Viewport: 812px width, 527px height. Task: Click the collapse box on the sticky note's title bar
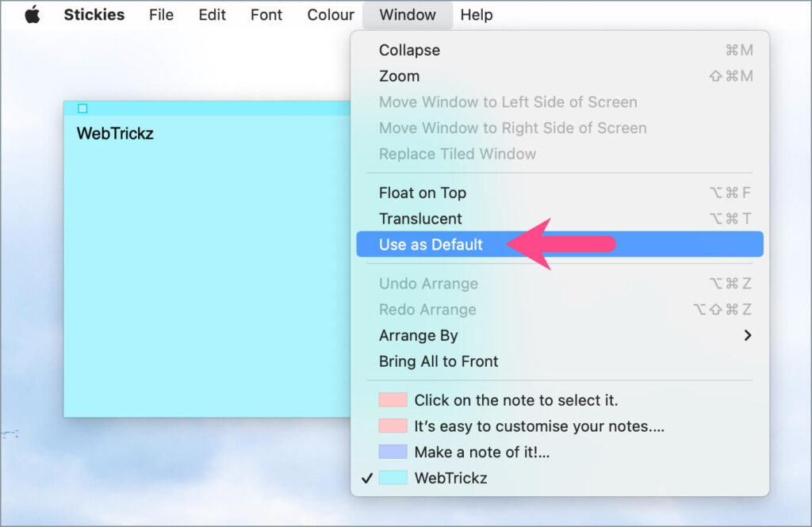82,109
